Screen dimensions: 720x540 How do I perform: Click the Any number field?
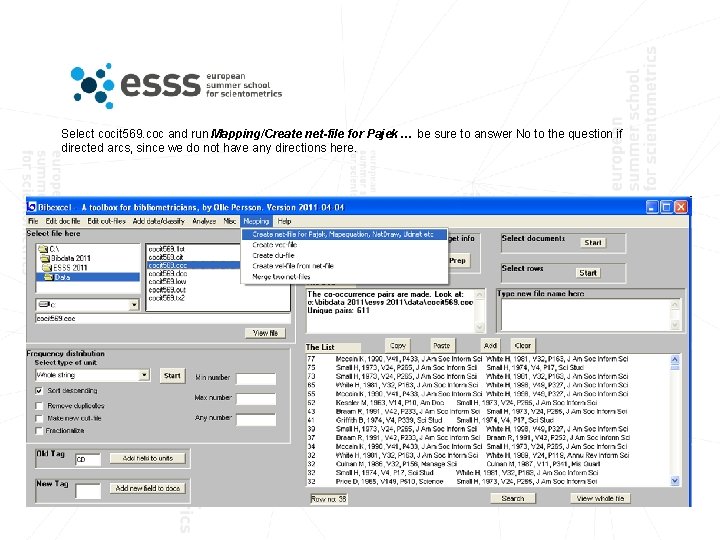tap(256, 419)
